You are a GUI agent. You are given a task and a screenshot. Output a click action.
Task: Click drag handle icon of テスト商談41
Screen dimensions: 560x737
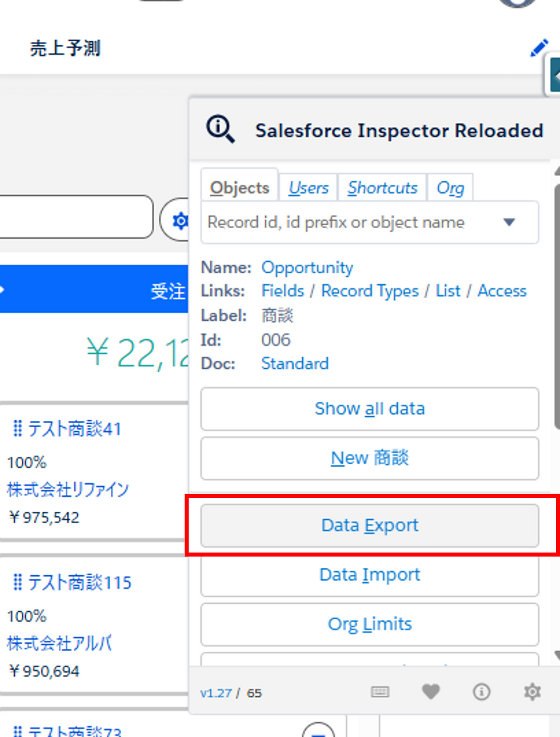[17, 428]
